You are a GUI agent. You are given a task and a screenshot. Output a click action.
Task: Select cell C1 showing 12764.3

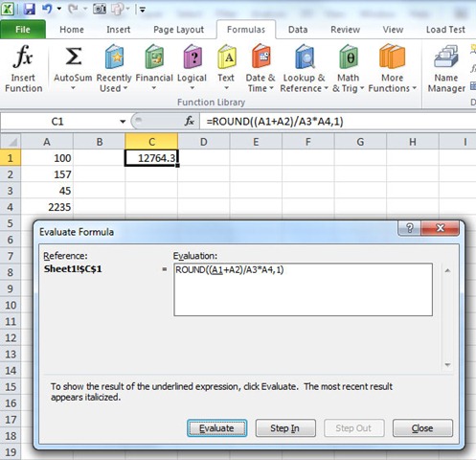pyautogui.click(x=151, y=158)
